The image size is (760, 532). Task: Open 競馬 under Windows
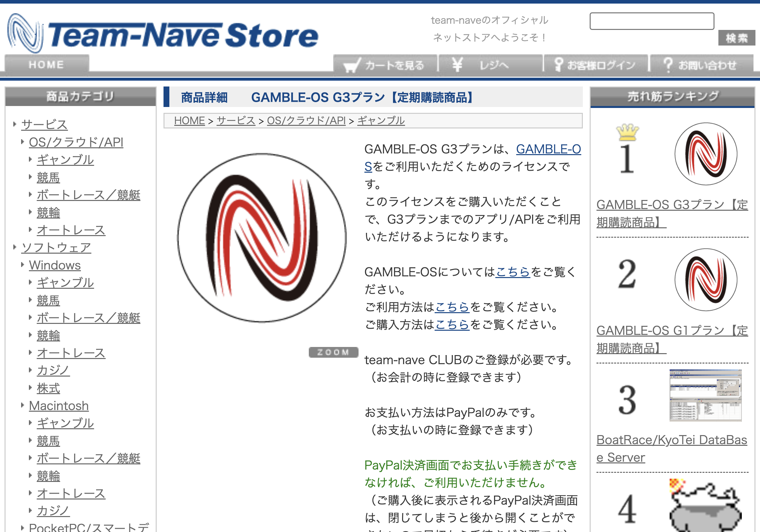pos(48,300)
